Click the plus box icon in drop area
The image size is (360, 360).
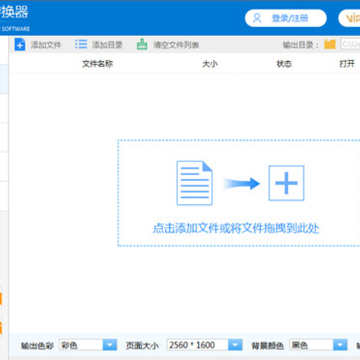point(286,183)
